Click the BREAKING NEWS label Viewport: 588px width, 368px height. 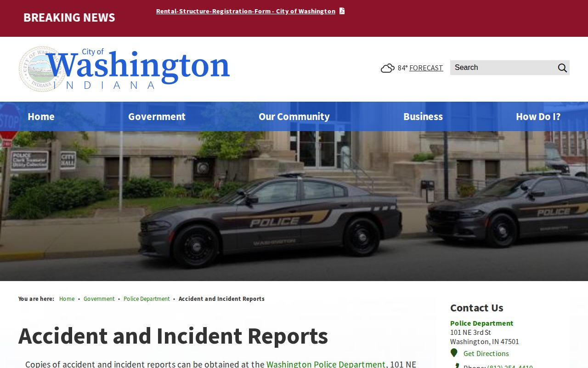(x=69, y=17)
